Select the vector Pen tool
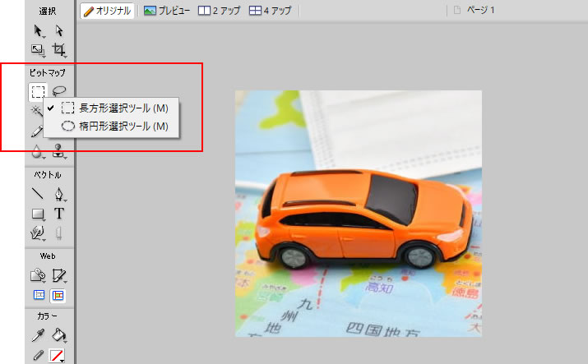This screenshot has width=588, height=364. tap(59, 195)
